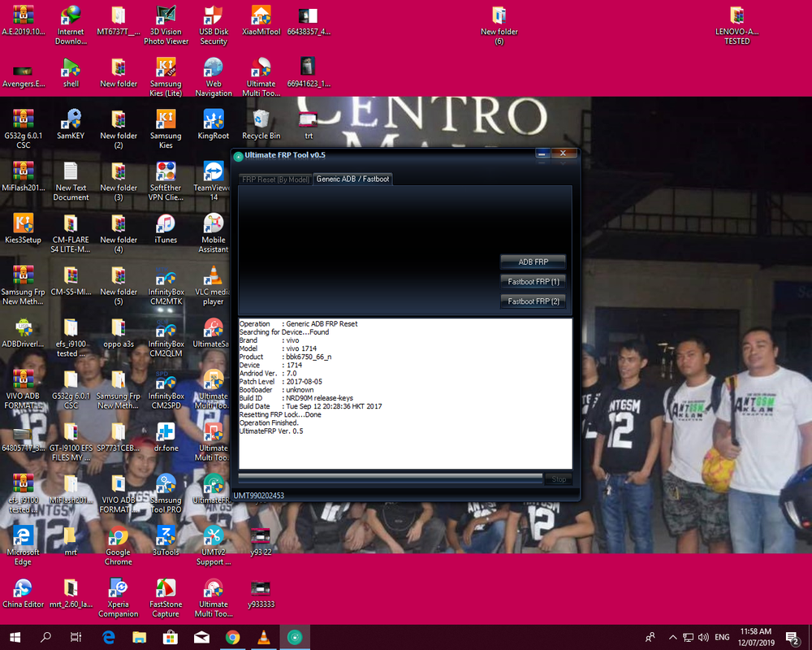The height and width of the screenshot is (650, 812).
Task: Open the XiaoMiTool desktop icon
Action: pyautogui.click(x=261, y=21)
